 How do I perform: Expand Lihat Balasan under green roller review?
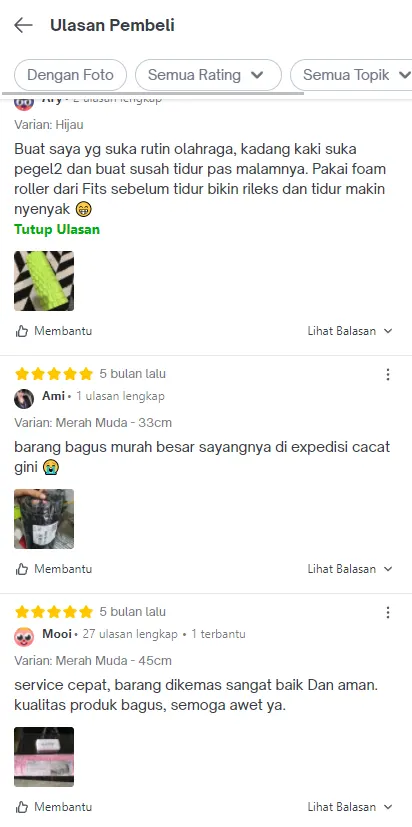tap(350, 331)
